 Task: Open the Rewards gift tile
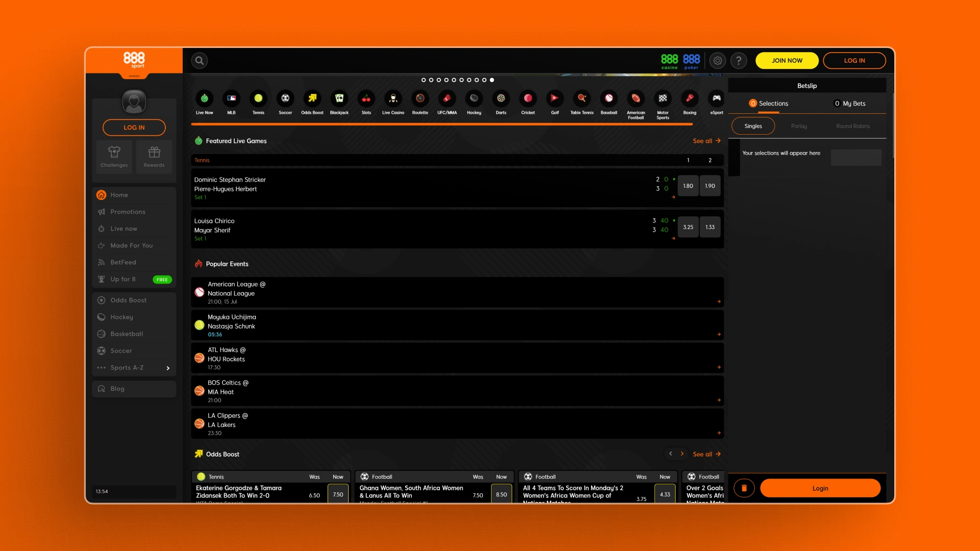[154, 157]
